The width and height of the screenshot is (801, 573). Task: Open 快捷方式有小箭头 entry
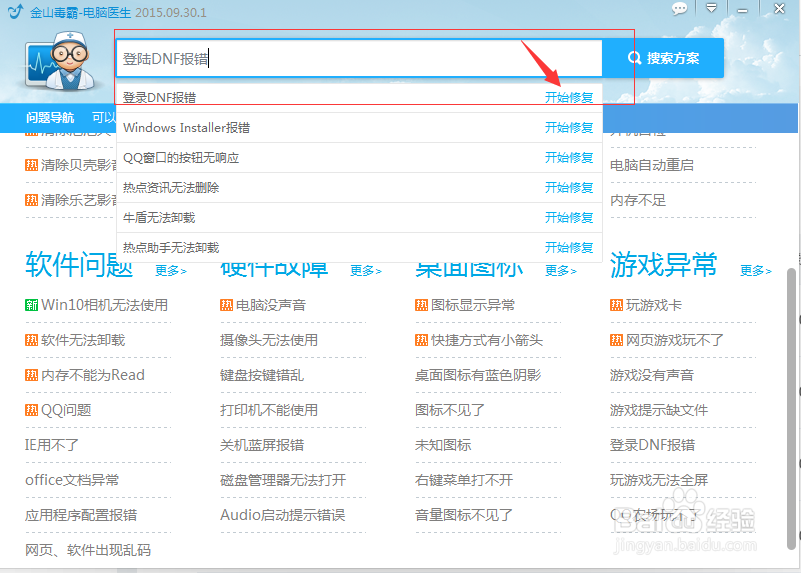tap(487, 340)
